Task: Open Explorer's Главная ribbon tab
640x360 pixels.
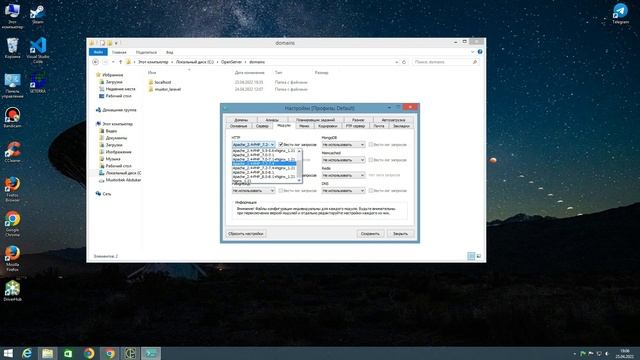Action: [119, 52]
